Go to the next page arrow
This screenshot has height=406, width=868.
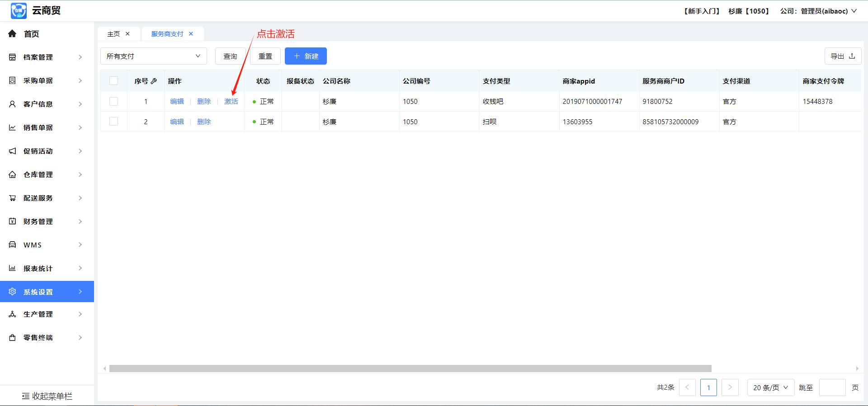[730, 387]
